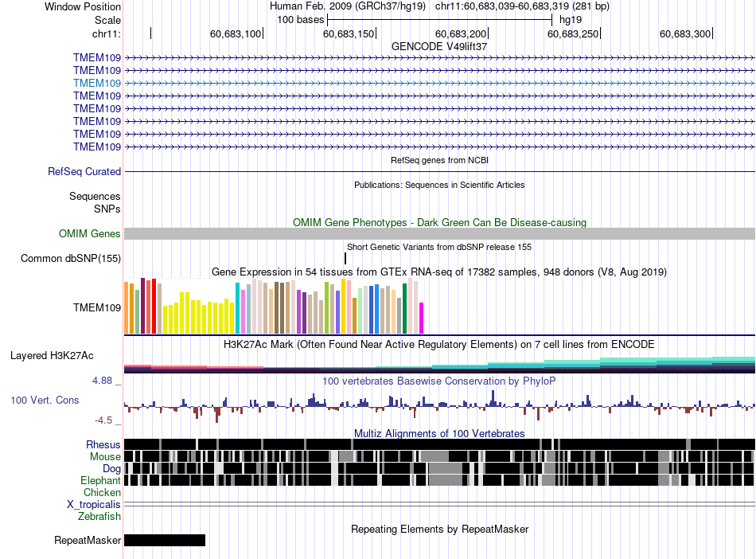Click the Chicken species label

click(x=102, y=492)
